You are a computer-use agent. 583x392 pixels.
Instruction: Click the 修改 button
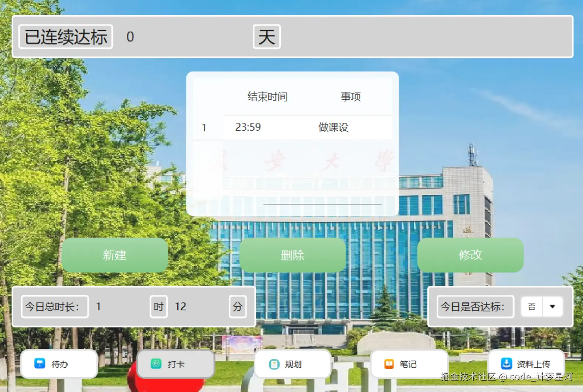(470, 255)
